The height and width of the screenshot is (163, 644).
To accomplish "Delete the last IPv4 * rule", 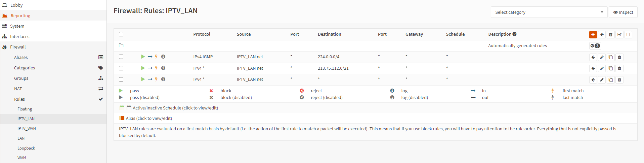I will pyautogui.click(x=619, y=80).
